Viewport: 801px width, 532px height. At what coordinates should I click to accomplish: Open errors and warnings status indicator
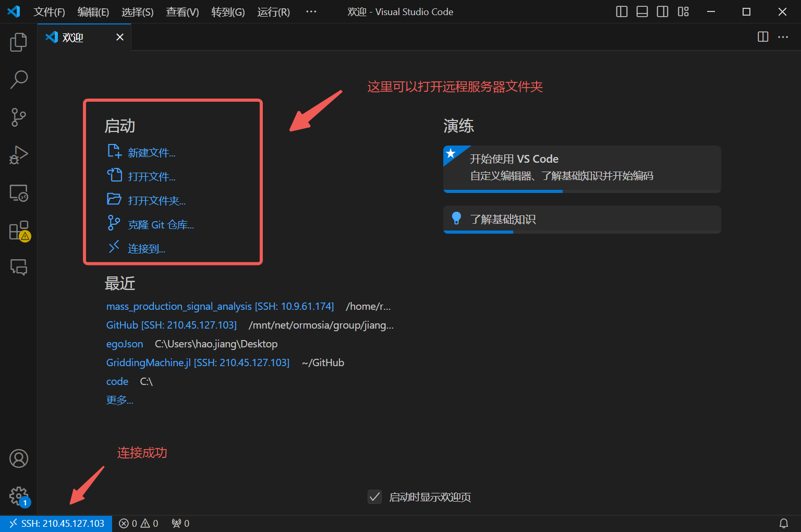pos(139,523)
